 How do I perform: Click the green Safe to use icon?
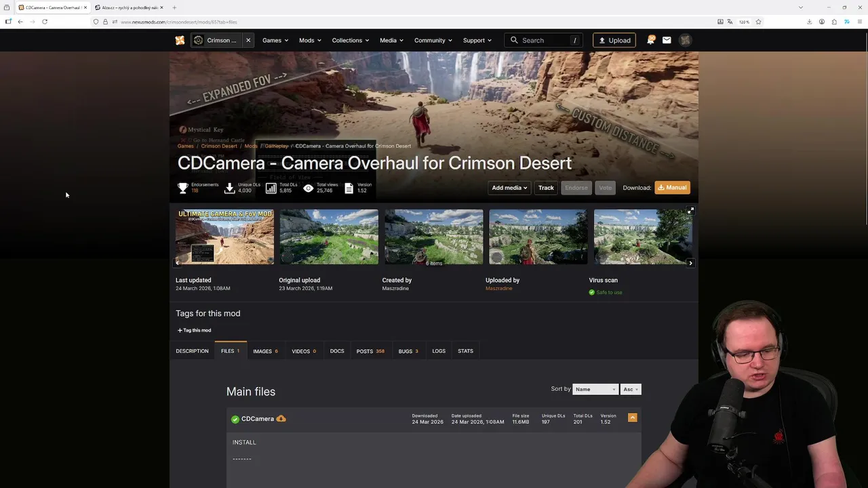click(x=591, y=292)
